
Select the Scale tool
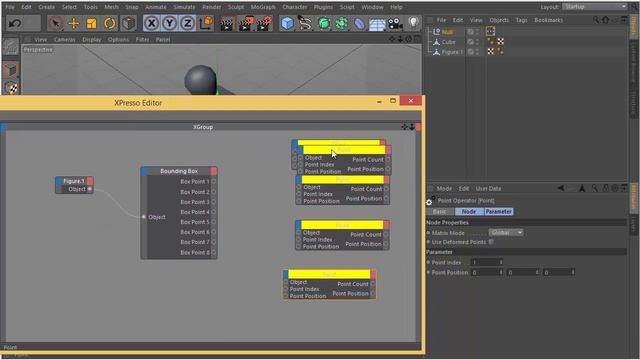tap(91, 23)
